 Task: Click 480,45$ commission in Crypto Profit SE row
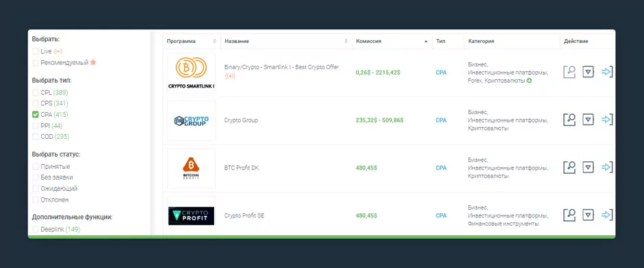(x=366, y=215)
